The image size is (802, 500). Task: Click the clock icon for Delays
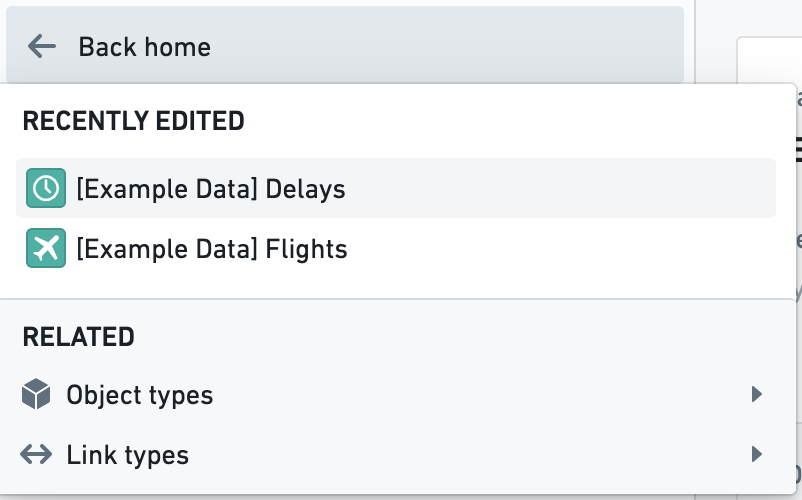tap(46, 188)
